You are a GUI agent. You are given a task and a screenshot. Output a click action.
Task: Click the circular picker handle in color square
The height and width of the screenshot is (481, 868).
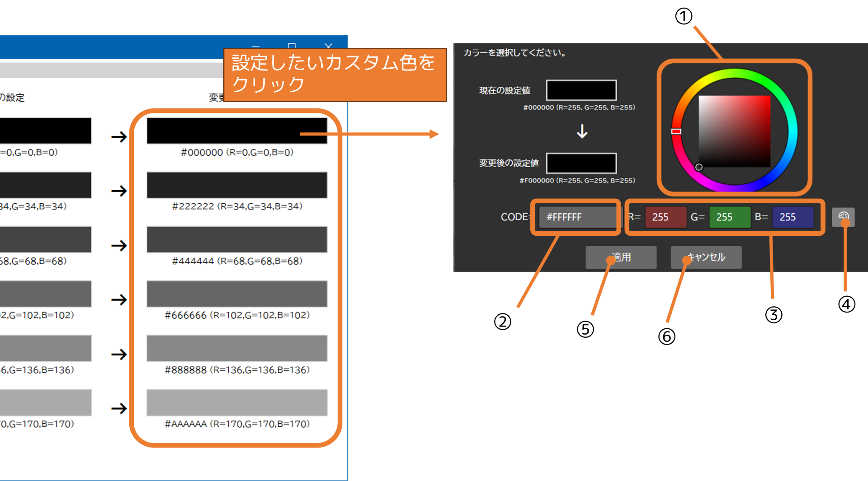[698, 167]
